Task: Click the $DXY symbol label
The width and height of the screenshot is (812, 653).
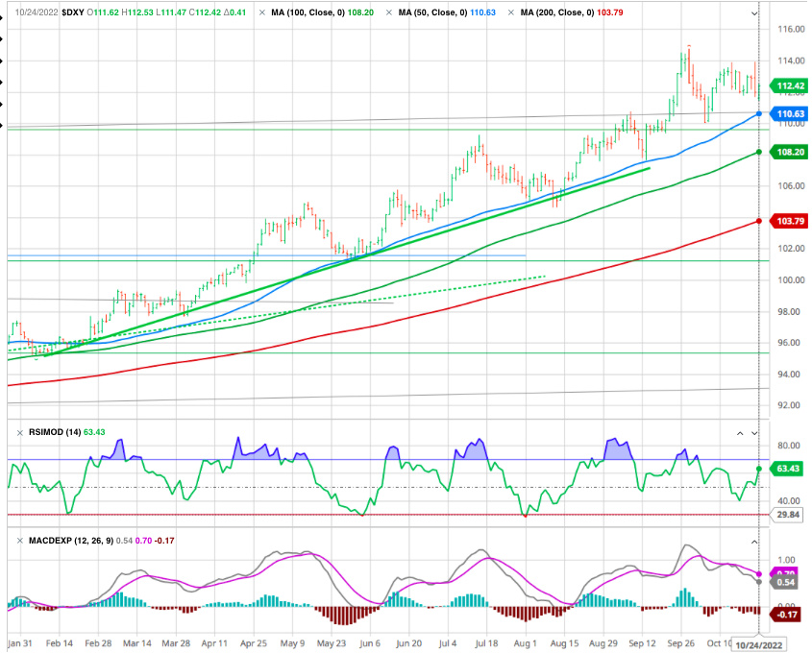Action: pyautogui.click(x=72, y=12)
